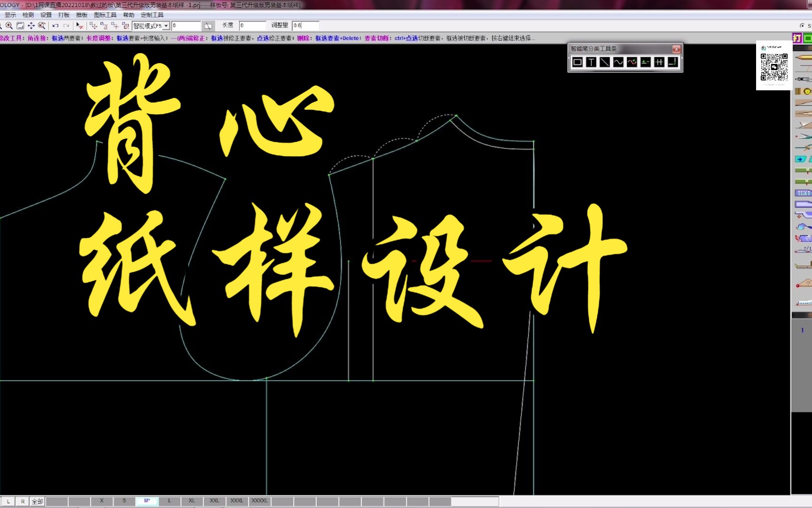This screenshot has width=812, height=508.
Task: Click the R button at bottom left
Action: coord(23,501)
